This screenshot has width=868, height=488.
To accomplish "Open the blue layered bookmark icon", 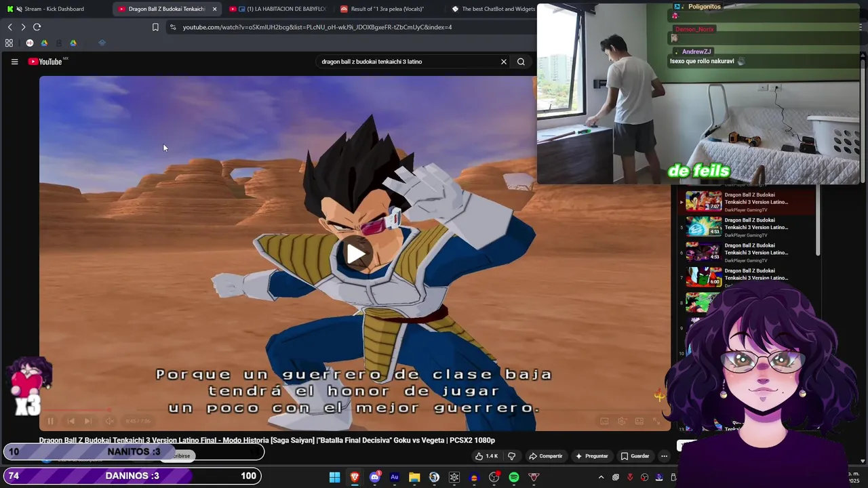I will [102, 43].
